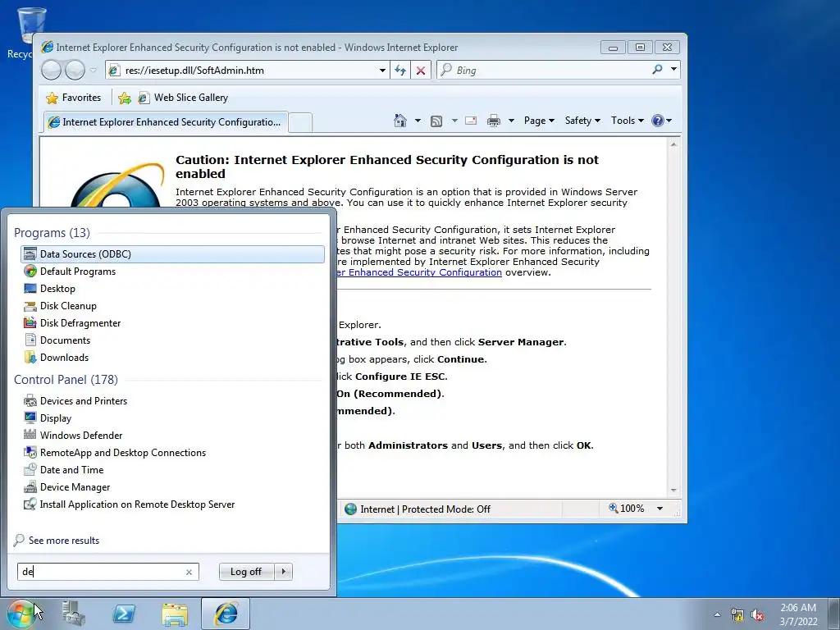Open Date and Time control panel item
Image resolution: width=840 pixels, height=630 pixels.
[172, 469]
